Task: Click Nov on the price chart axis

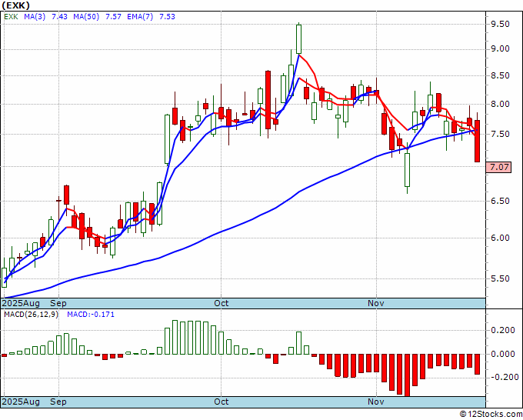Action: coord(376,303)
